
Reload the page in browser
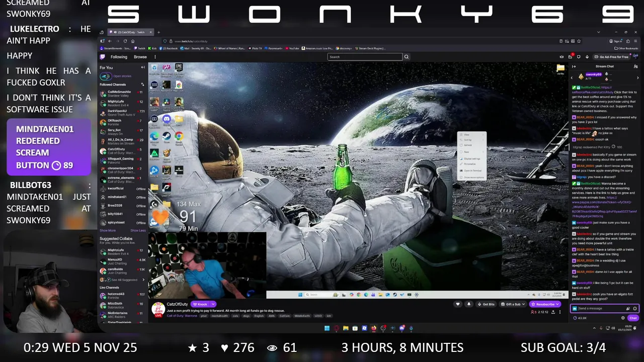point(125,41)
